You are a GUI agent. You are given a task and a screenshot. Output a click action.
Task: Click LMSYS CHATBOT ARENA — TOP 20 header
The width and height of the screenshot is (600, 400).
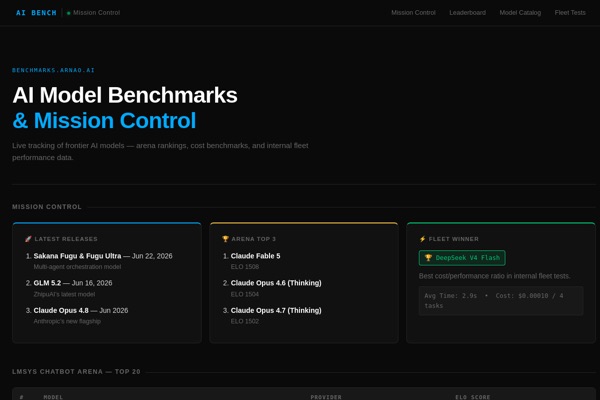click(76, 372)
